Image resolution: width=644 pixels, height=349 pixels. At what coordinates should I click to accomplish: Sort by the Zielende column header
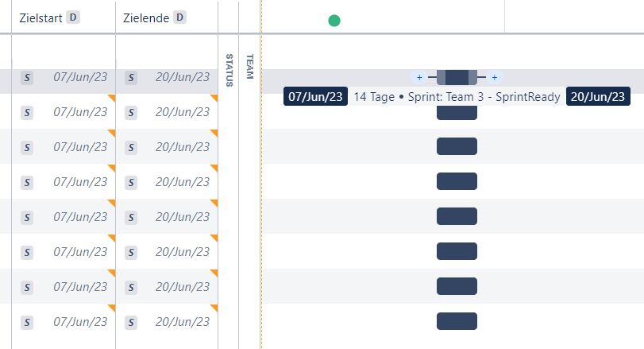(146, 18)
